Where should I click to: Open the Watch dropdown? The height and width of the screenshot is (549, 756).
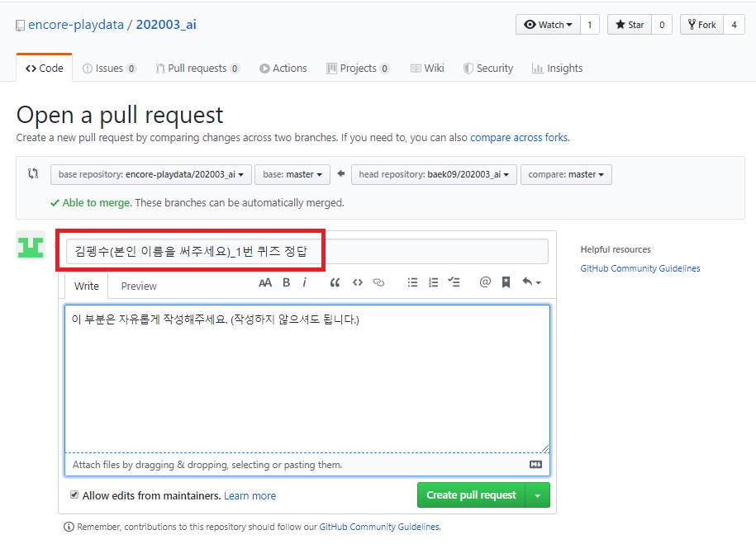[548, 25]
